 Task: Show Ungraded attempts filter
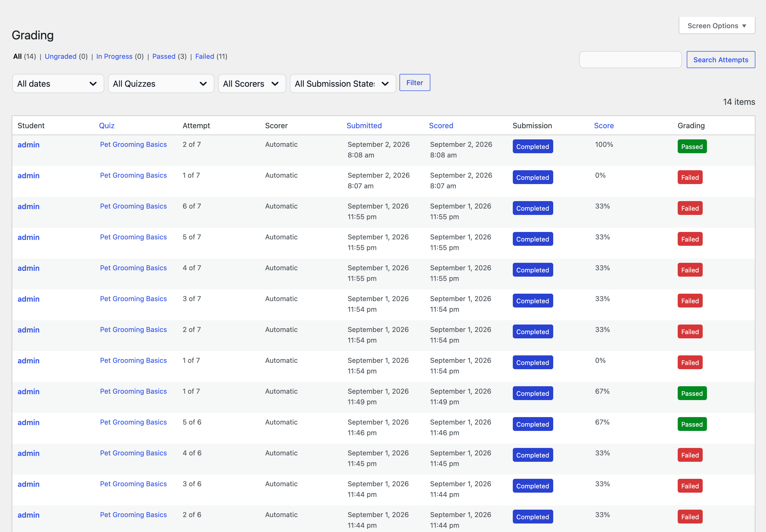pyautogui.click(x=60, y=56)
